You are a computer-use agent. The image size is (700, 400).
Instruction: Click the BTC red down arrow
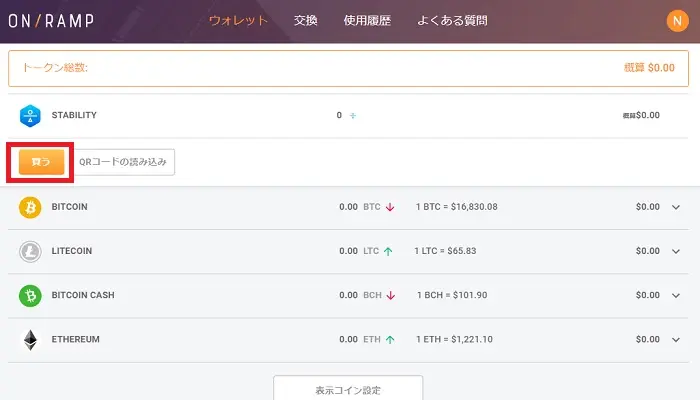(390, 207)
